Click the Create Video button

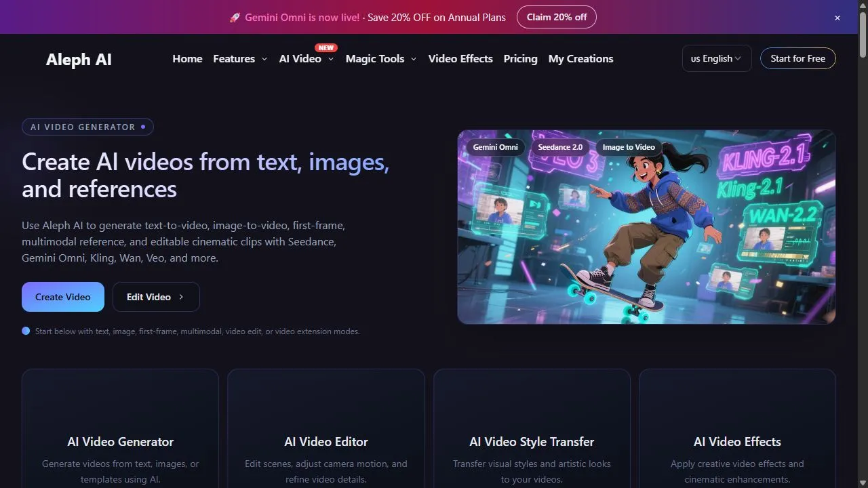[x=63, y=297]
